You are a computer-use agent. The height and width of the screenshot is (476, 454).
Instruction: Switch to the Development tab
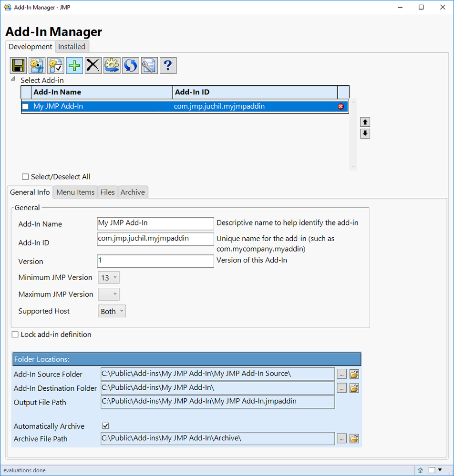click(31, 46)
